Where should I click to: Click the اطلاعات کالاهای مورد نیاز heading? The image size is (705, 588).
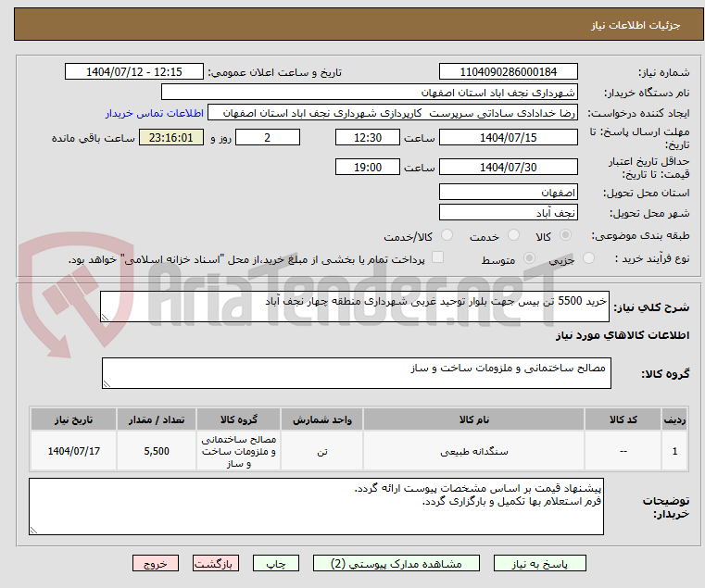pos(623,335)
